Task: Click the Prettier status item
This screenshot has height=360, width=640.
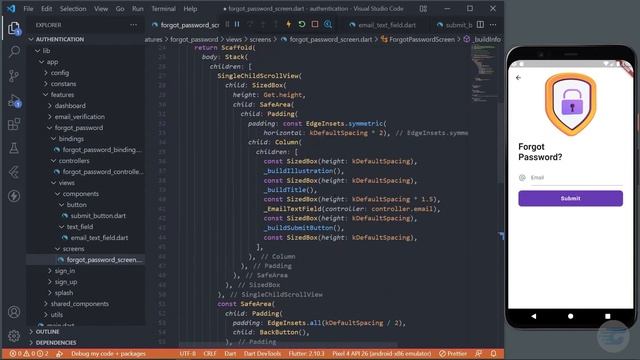Action: (453, 353)
